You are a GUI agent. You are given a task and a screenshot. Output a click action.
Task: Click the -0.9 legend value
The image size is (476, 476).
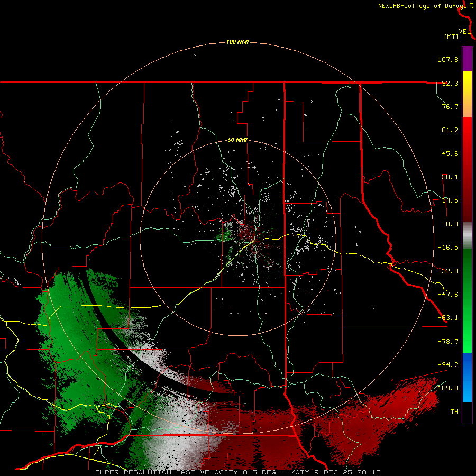click(x=450, y=224)
